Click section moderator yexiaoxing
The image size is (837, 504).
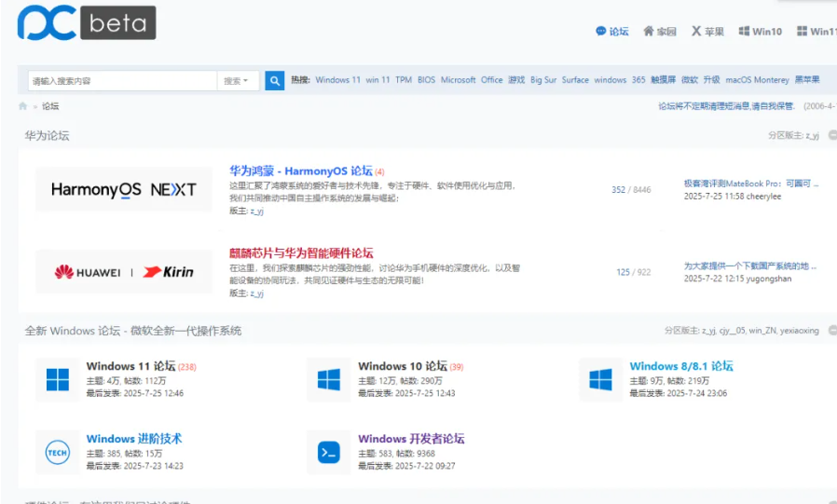click(799, 331)
